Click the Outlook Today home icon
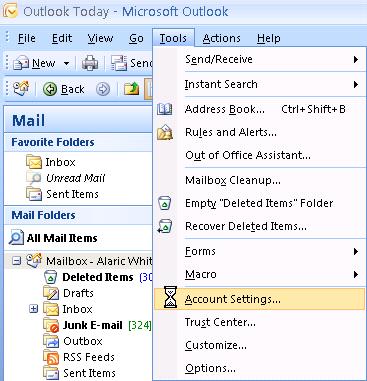 click(x=21, y=89)
